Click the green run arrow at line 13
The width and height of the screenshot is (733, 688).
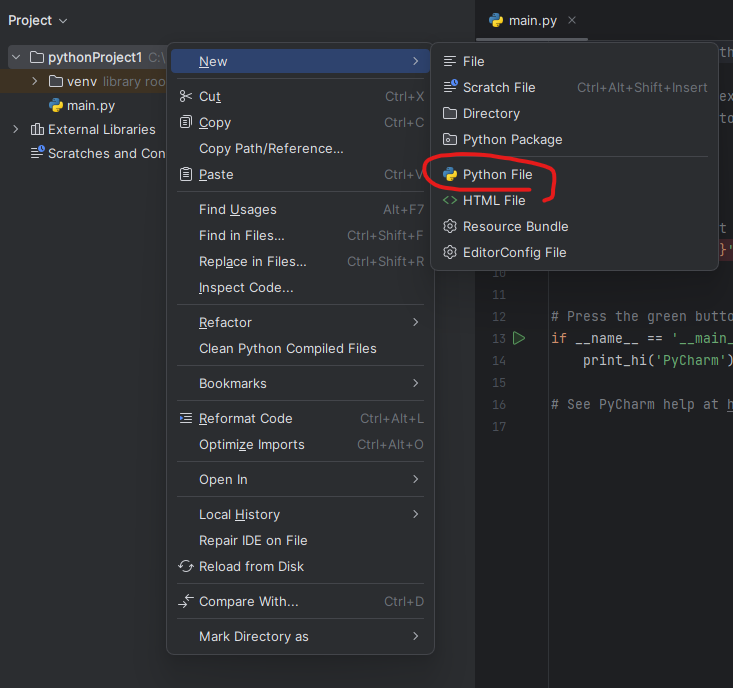click(x=519, y=338)
